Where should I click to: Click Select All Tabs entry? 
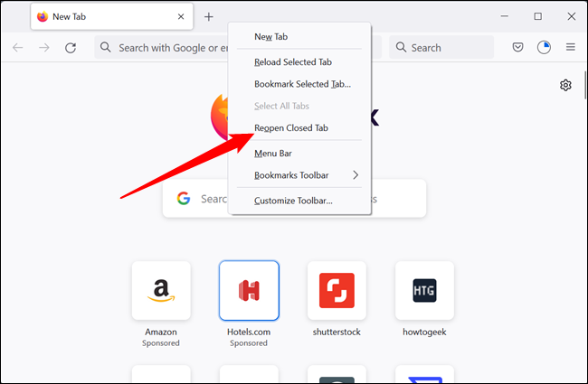tap(299, 106)
